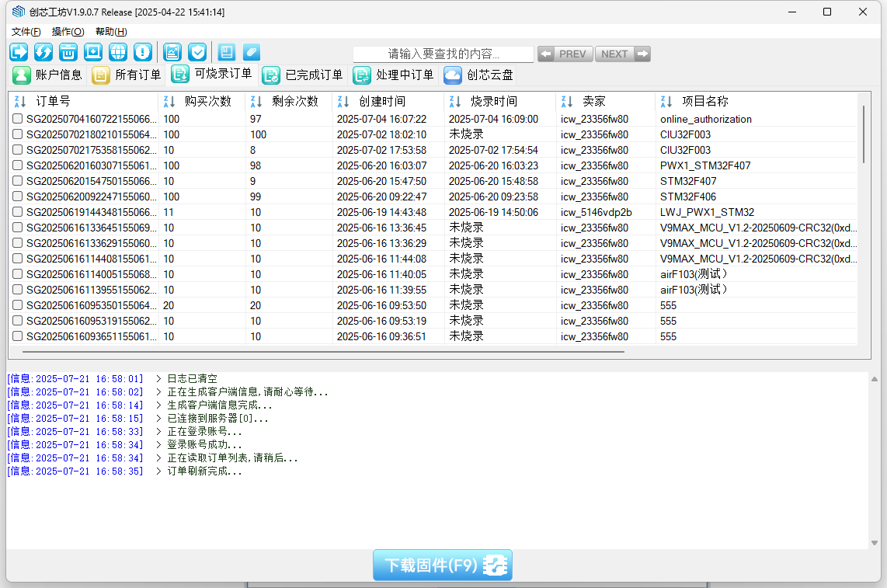Click the PREV search button

pyautogui.click(x=565, y=54)
